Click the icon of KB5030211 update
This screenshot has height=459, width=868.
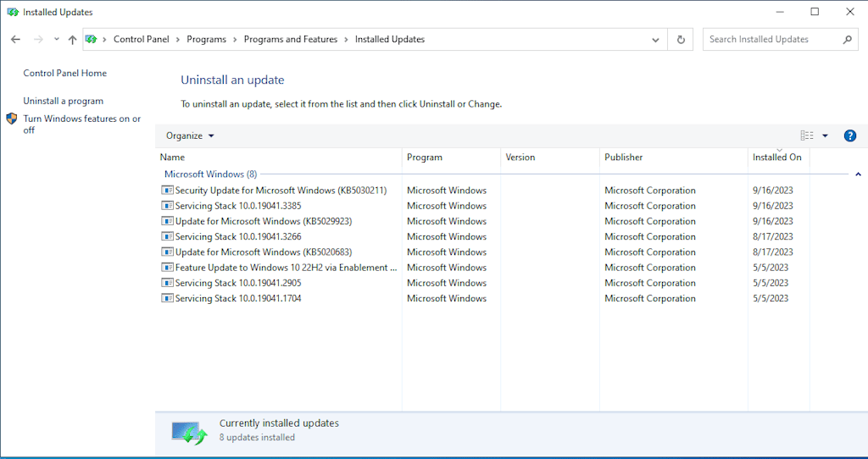point(167,191)
